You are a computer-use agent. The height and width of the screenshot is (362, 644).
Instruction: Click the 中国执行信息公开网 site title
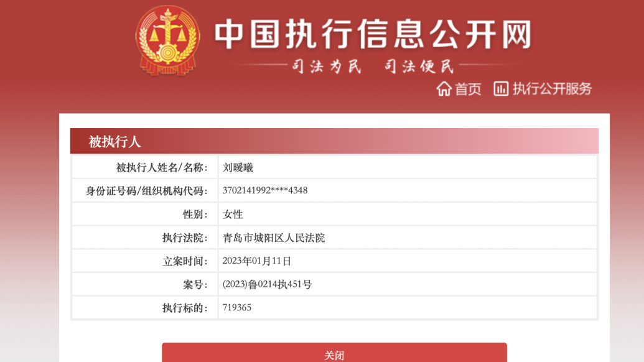click(x=373, y=34)
